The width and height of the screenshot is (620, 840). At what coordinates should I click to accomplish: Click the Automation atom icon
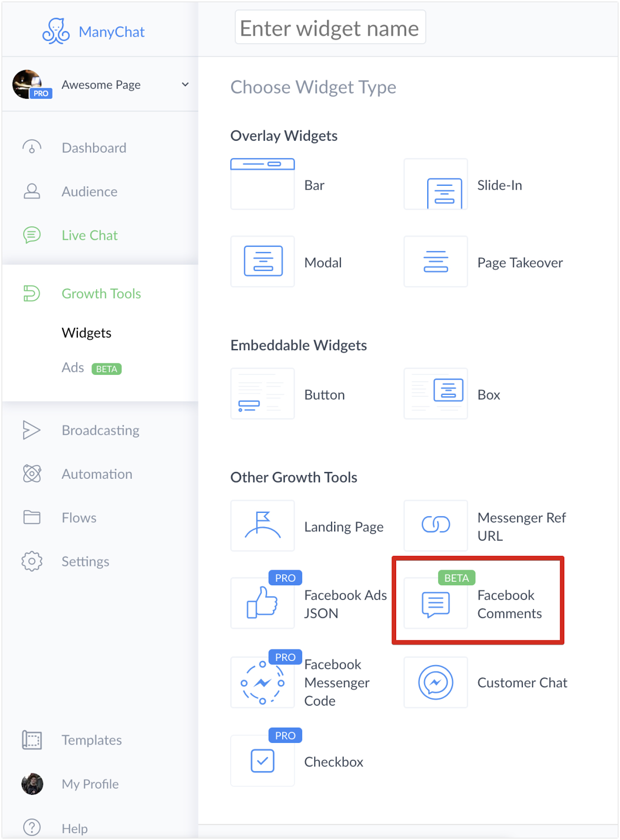tap(32, 474)
